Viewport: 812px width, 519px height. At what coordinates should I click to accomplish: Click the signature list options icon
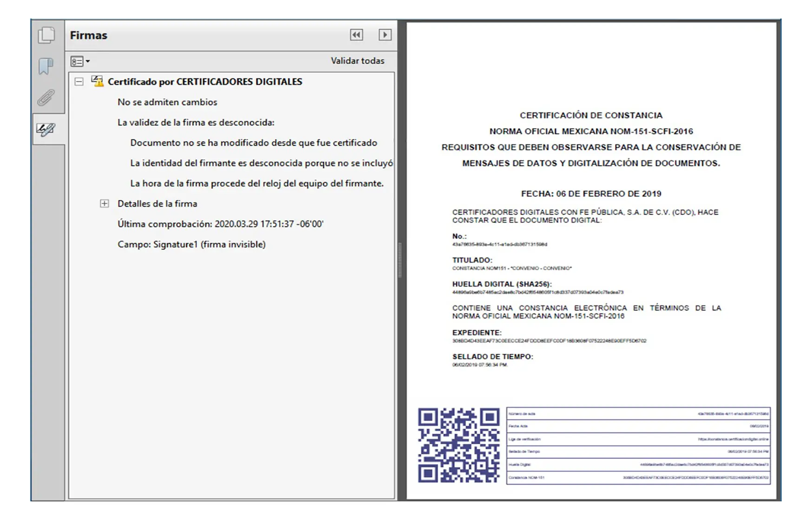click(76, 61)
